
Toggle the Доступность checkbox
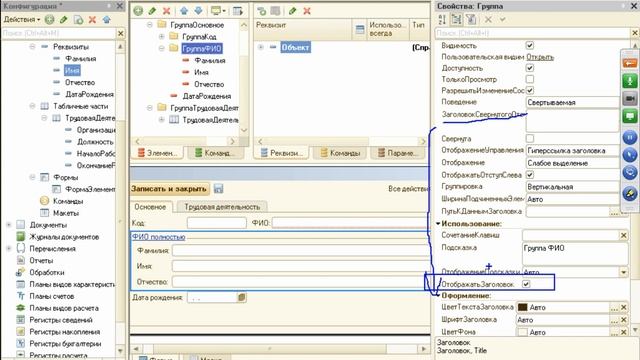click(530, 68)
